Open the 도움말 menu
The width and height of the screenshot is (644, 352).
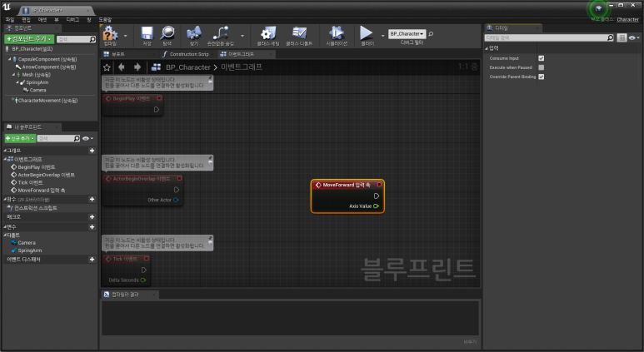(105, 20)
